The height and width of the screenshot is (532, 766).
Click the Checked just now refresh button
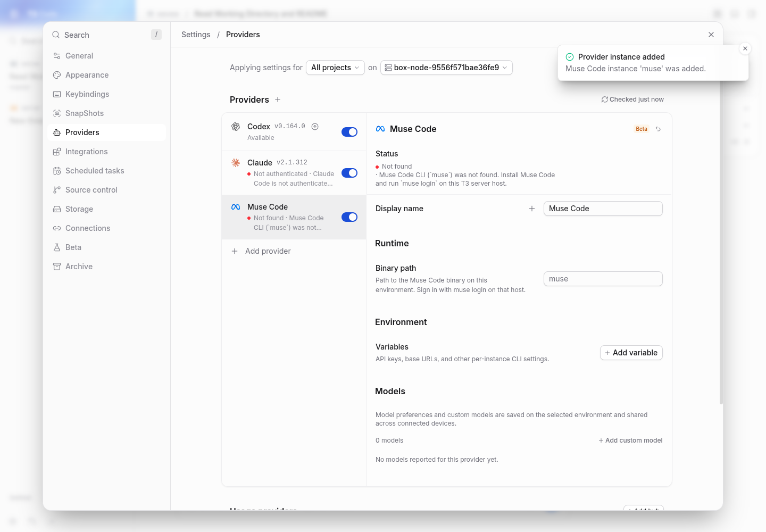632,99
